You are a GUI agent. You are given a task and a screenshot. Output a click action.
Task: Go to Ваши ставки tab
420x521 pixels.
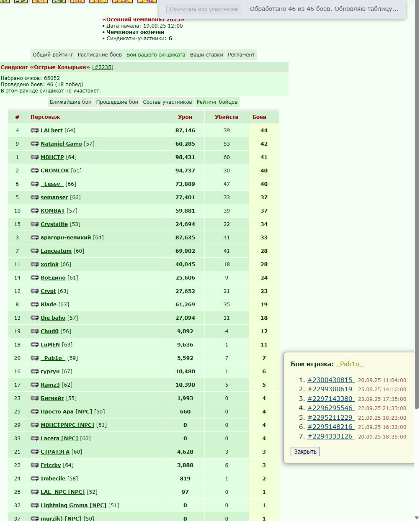(x=206, y=55)
